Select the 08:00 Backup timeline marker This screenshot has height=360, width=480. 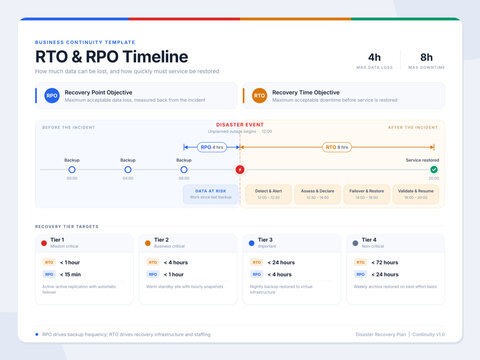184,170
